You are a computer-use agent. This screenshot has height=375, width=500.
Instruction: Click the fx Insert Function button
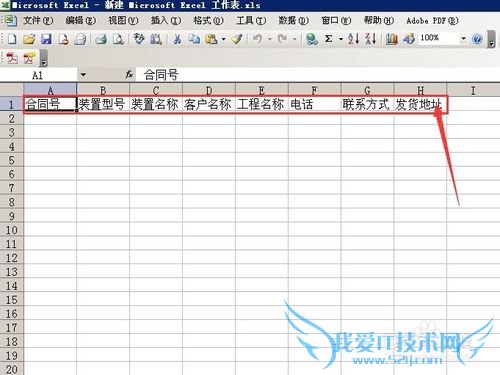point(129,75)
